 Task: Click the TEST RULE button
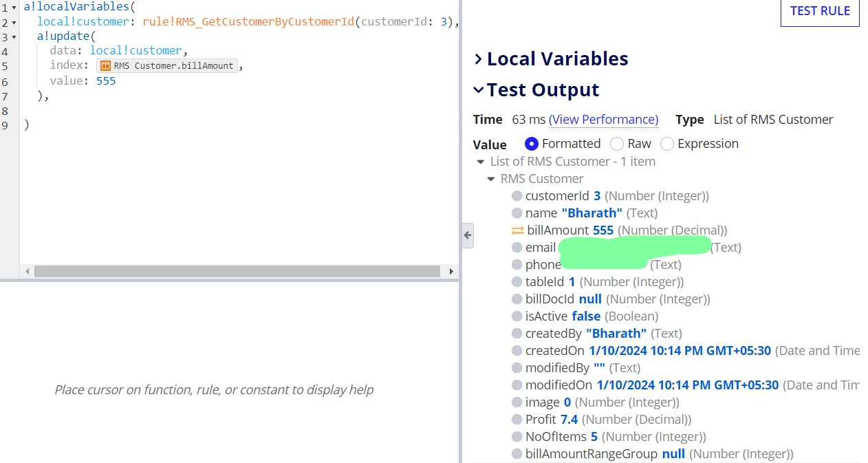pyautogui.click(x=820, y=12)
